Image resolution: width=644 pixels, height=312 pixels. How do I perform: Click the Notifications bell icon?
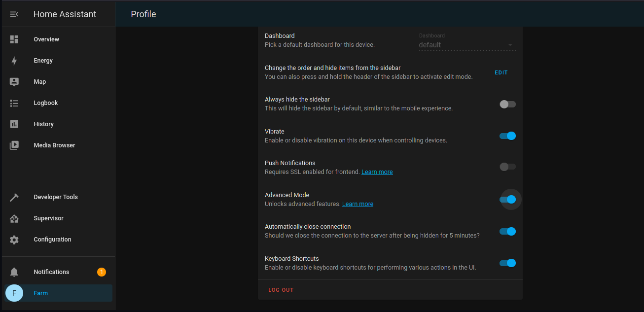point(14,272)
